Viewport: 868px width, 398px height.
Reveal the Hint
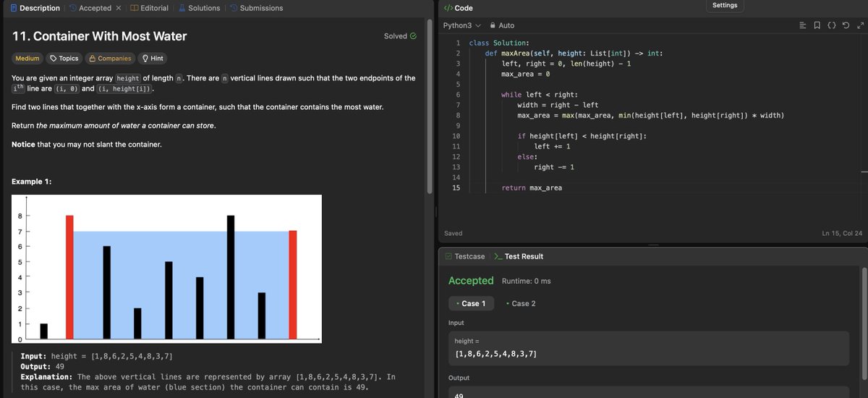(x=153, y=59)
